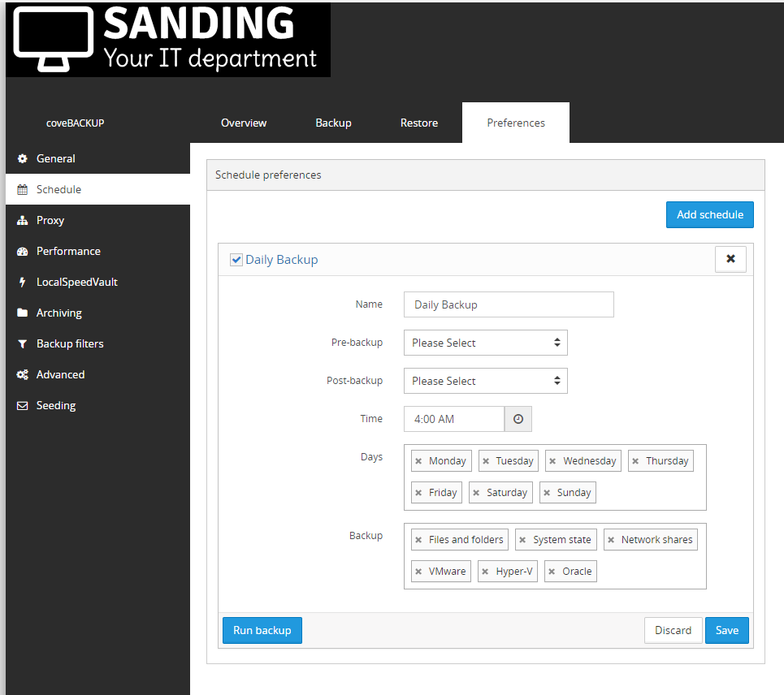This screenshot has width=784, height=695.
Task: Discard the schedule changes
Action: tap(673, 630)
